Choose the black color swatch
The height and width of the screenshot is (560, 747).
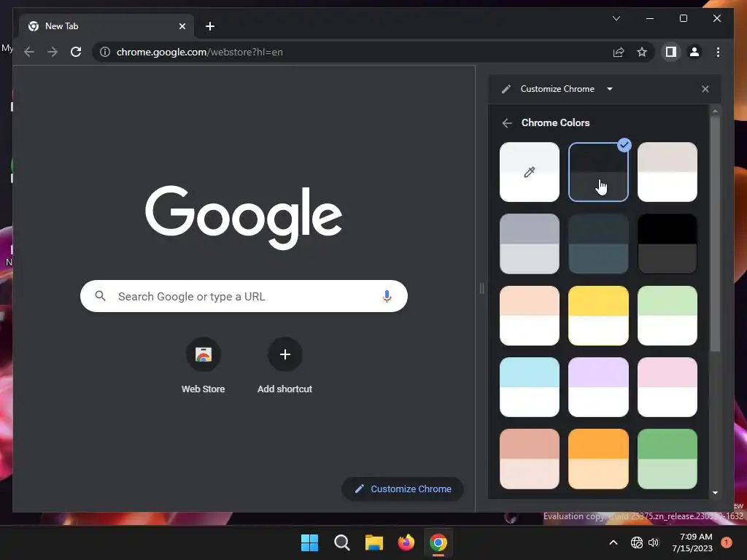click(x=667, y=244)
